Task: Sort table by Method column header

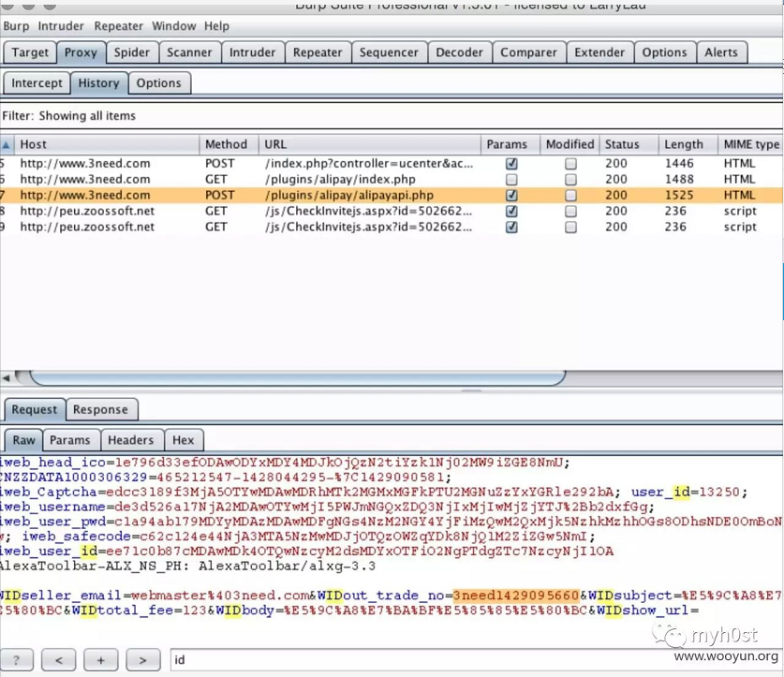Action: (229, 144)
